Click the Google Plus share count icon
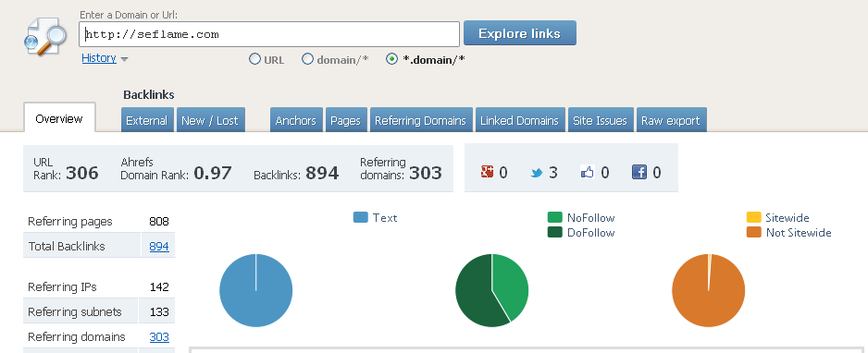Viewport: 868px width, 353px height. tap(487, 173)
